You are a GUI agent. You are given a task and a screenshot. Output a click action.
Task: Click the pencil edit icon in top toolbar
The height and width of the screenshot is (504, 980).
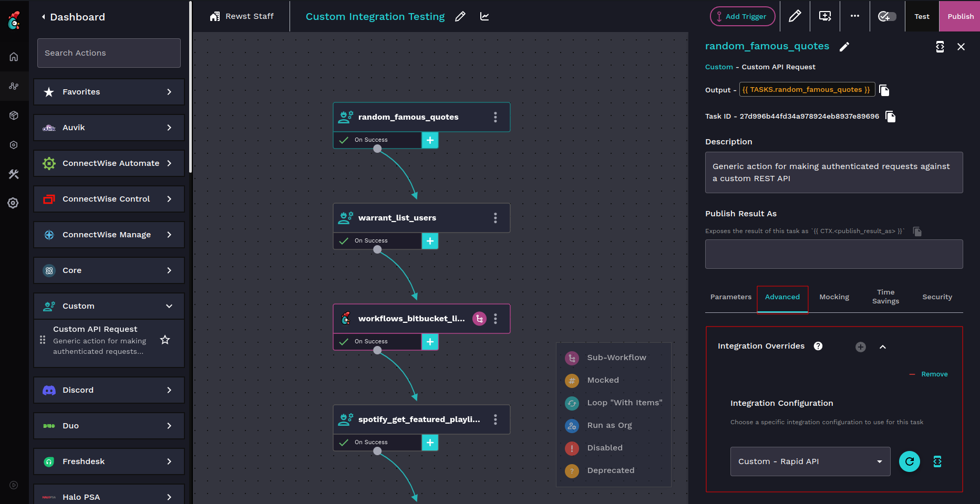[795, 16]
